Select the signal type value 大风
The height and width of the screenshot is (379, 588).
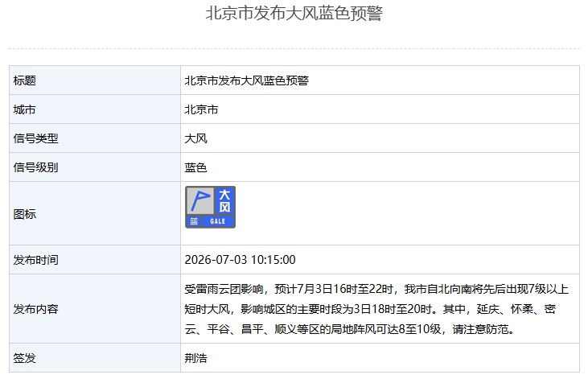point(195,138)
